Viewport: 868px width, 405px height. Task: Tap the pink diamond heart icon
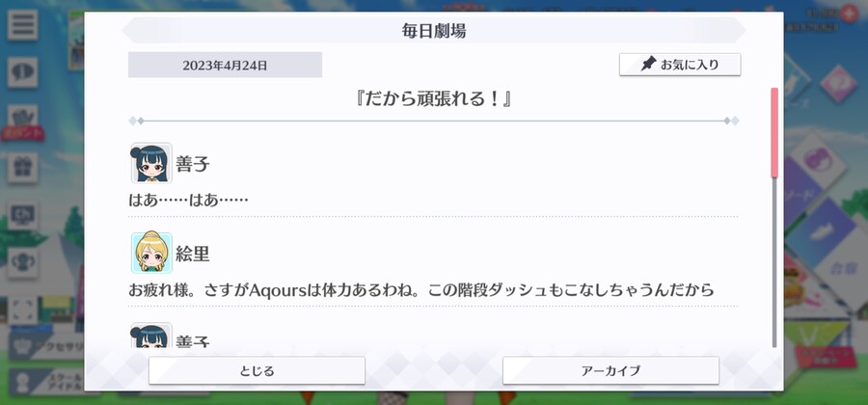pyautogui.click(x=839, y=83)
